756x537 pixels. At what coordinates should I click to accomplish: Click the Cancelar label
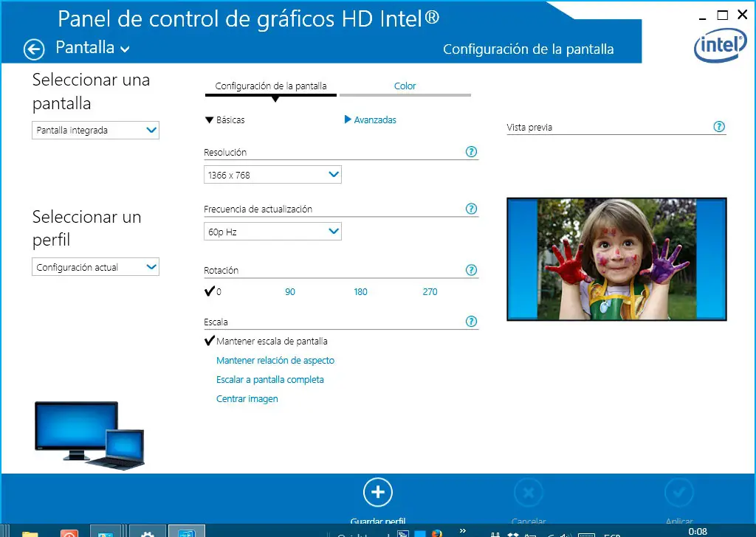[529, 521]
